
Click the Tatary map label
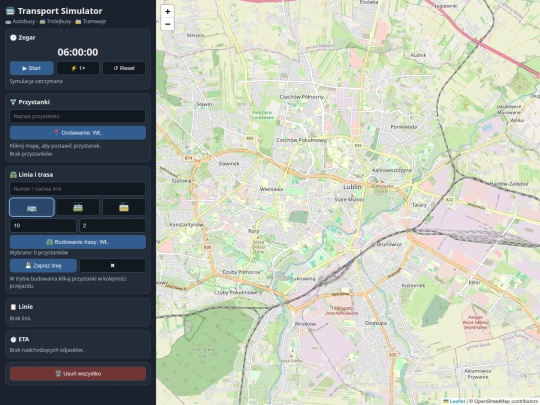click(419, 205)
